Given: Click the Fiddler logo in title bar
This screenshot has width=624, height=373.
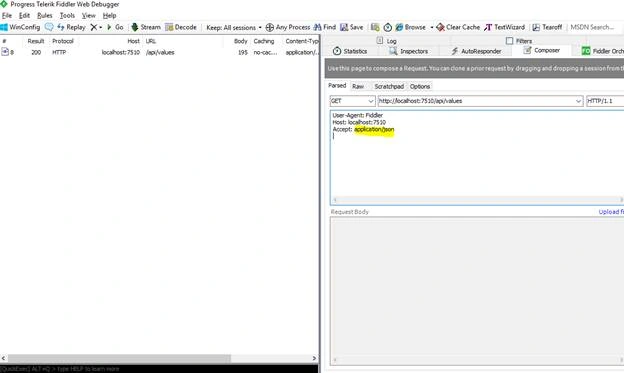Looking at the screenshot, I should 4,4.
